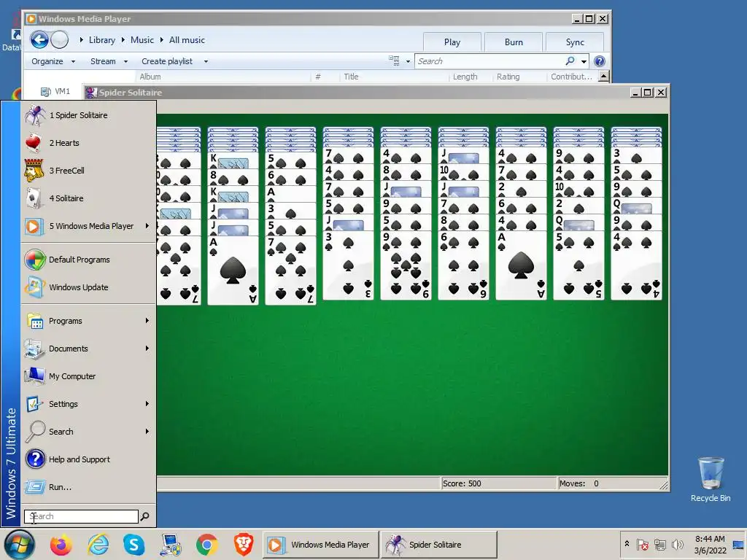This screenshot has height=560, width=747.
Task: Click the Solitaire playing cards icon
Action: pos(34,198)
